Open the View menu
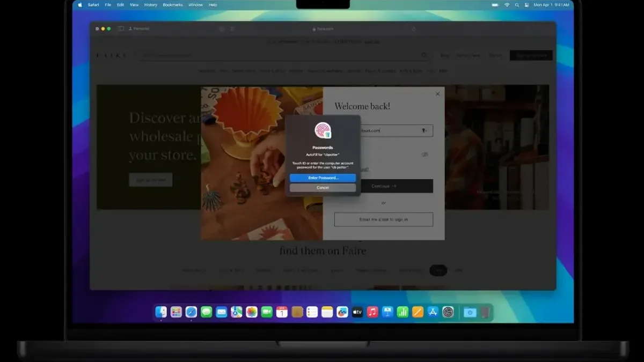The width and height of the screenshot is (644, 362). click(x=134, y=5)
